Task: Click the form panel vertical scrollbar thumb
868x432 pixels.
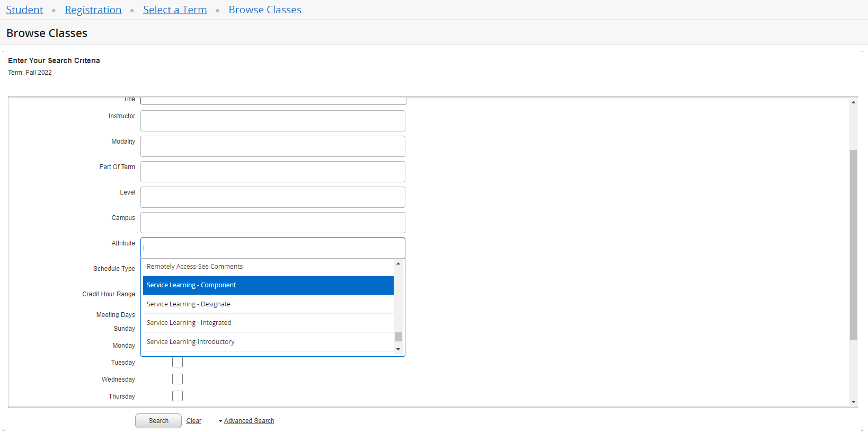Action: 853,244
